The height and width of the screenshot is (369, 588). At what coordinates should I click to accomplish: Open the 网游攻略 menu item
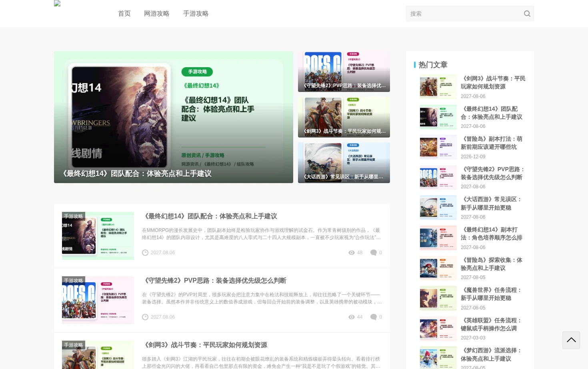pos(157,14)
